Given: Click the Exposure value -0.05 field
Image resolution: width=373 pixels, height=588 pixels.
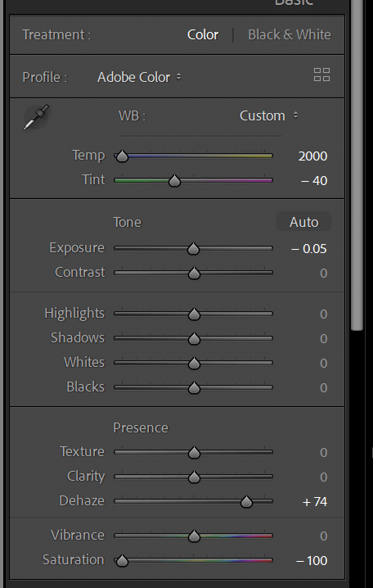Looking at the screenshot, I should pyautogui.click(x=309, y=249).
